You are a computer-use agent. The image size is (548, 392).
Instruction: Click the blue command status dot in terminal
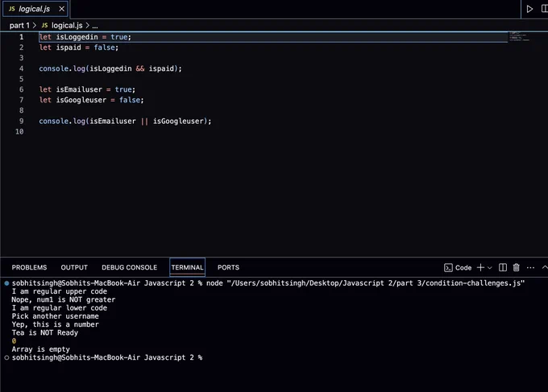click(x=6, y=283)
